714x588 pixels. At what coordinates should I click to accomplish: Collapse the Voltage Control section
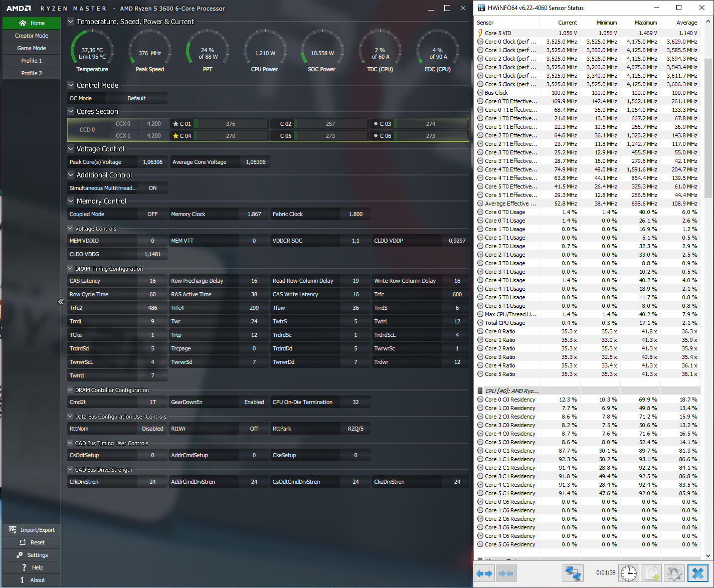tap(71, 149)
